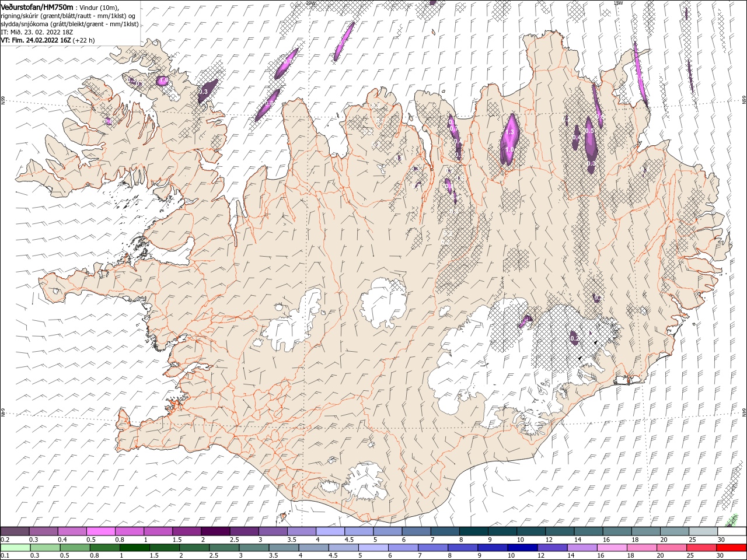This screenshot has height=560, width=747.
Task: Select the rain legend swatch starting at 14
Action: (582, 548)
